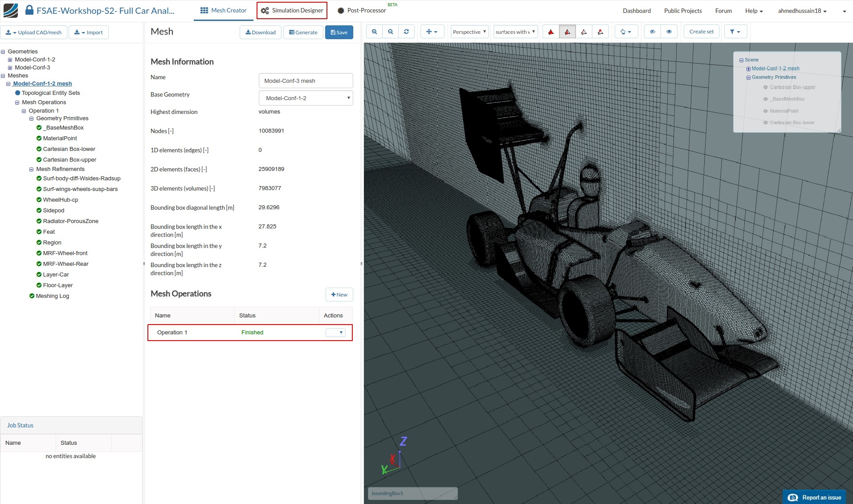The height and width of the screenshot is (504, 853).
Task: Open the Post-Processor tab
Action: tap(362, 10)
